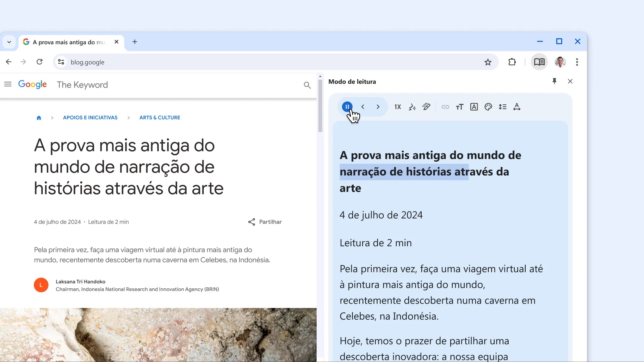Viewport: 644px width, 362px height.
Task: Select the article browser tab
Action: click(68, 42)
